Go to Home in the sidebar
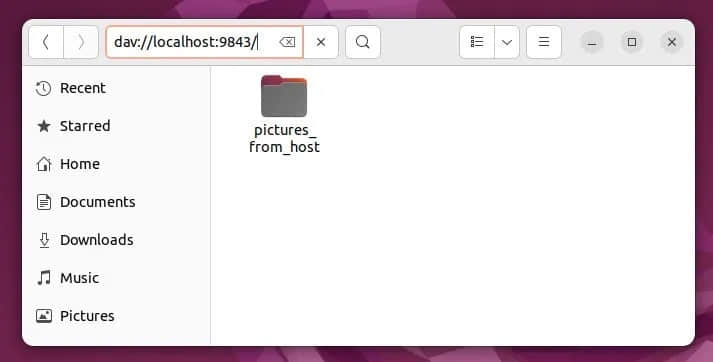The width and height of the screenshot is (713, 362). click(x=116, y=164)
